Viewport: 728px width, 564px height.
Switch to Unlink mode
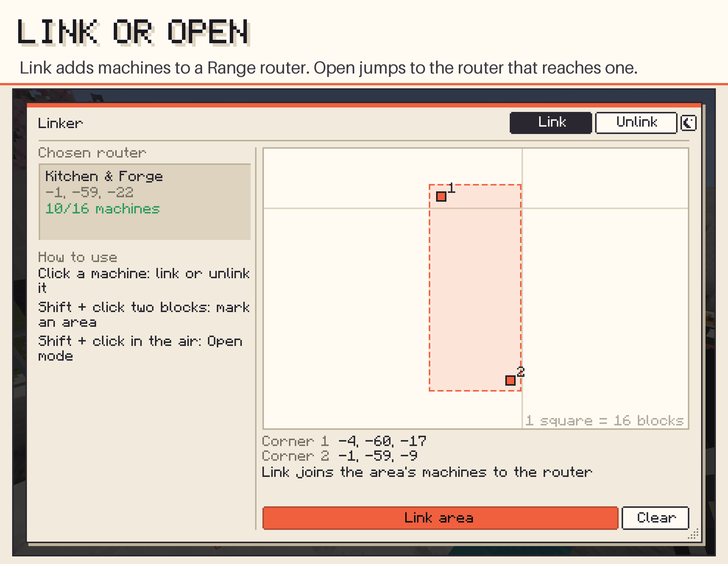[636, 122]
